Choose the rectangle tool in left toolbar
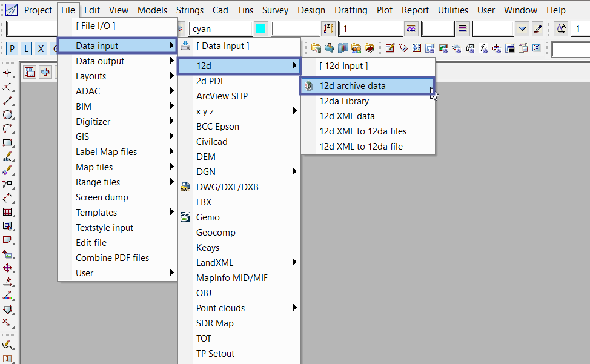 pos(7,143)
